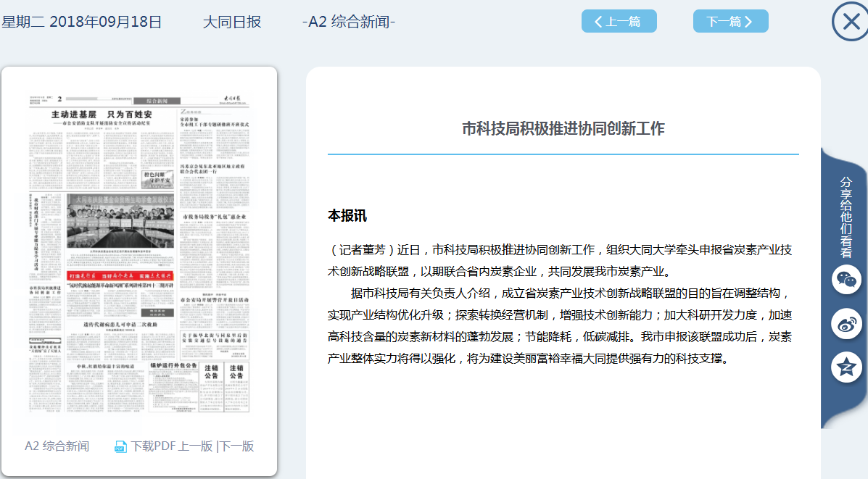Share article via WeChat icon
Viewport: 868px width, 479px height.
tap(846, 279)
